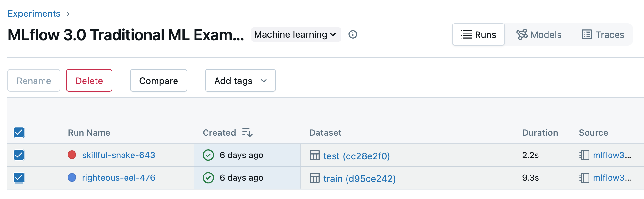Open the train (d95ce242) dataset link
The image size is (644, 199).
359,178
